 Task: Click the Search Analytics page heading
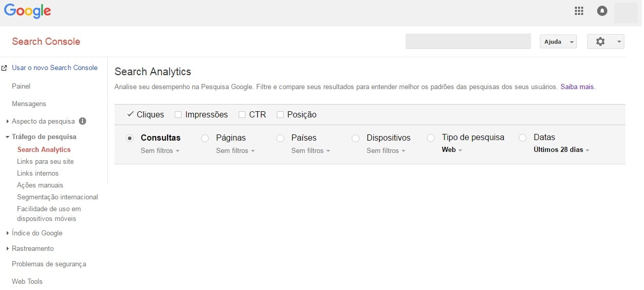coord(153,72)
